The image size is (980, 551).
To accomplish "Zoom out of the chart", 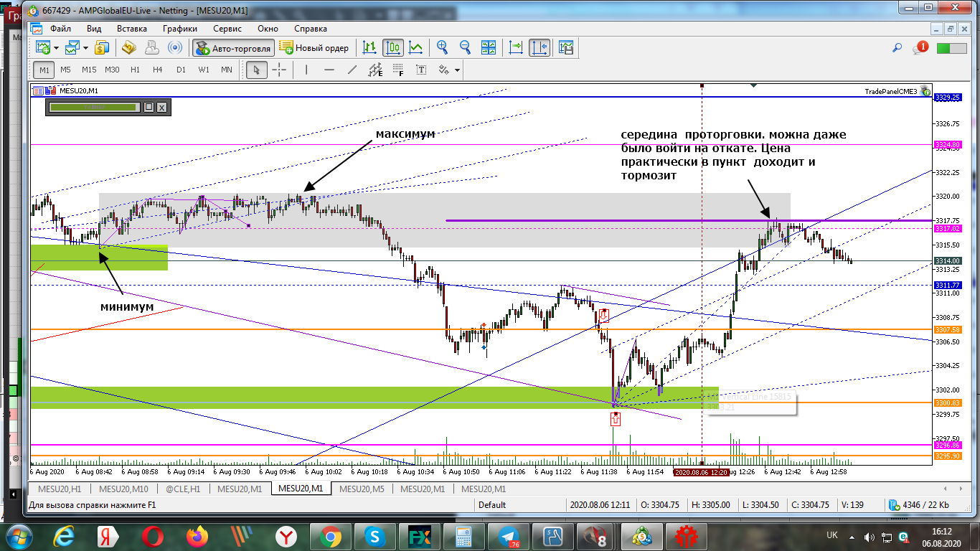I will click(x=465, y=48).
